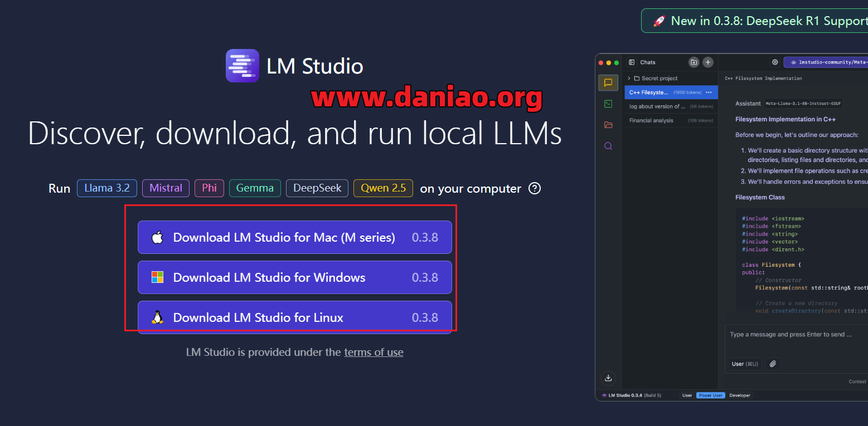Open the terms of use link
Image resolution: width=868 pixels, height=426 pixels.
[x=374, y=352]
